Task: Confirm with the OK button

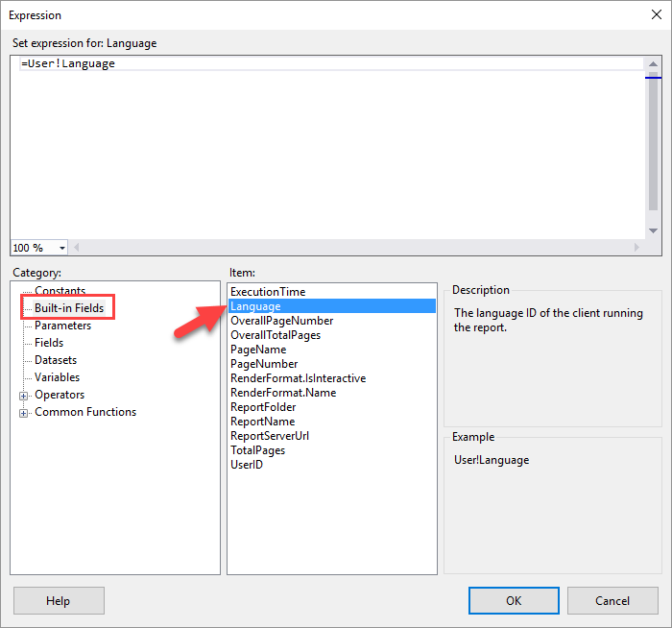Action: click(x=514, y=600)
